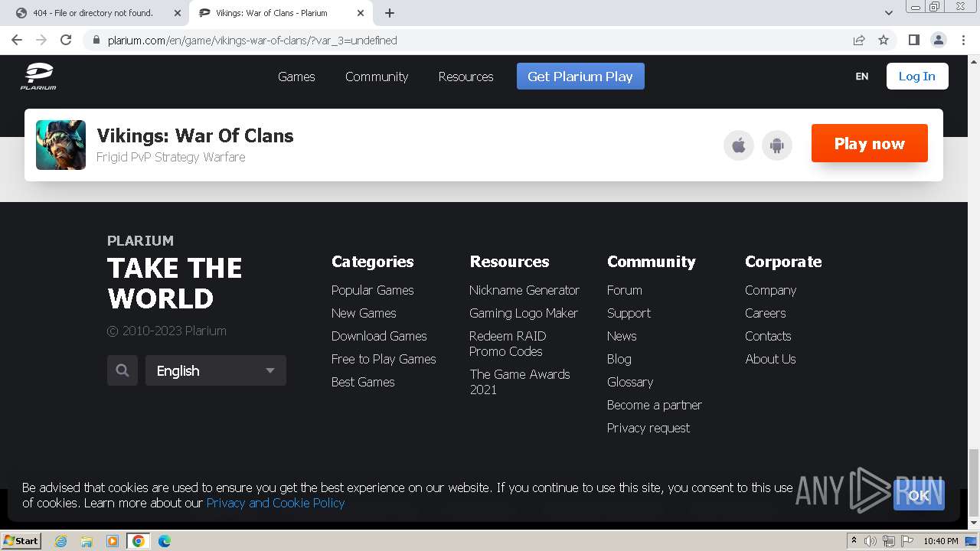Screen dimensions: 980x551
Task: Click network tray icon
Action: pyautogui.click(x=889, y=541)
